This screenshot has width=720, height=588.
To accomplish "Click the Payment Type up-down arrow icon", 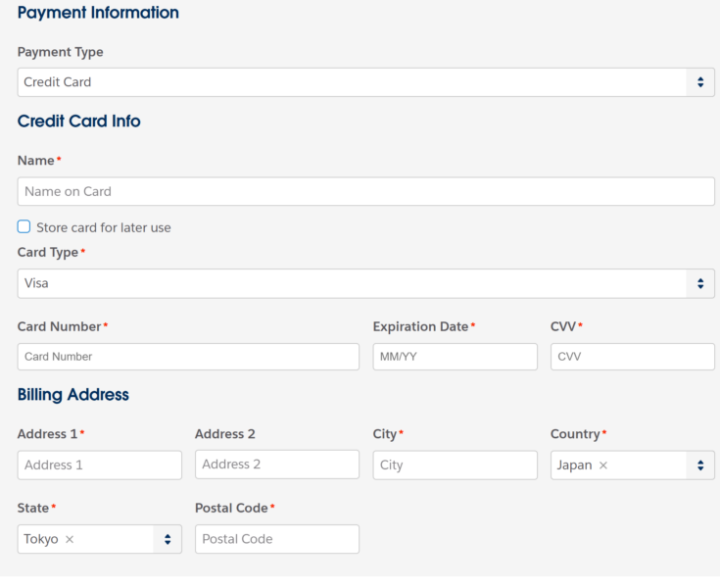I will click(x=699, y=82).
